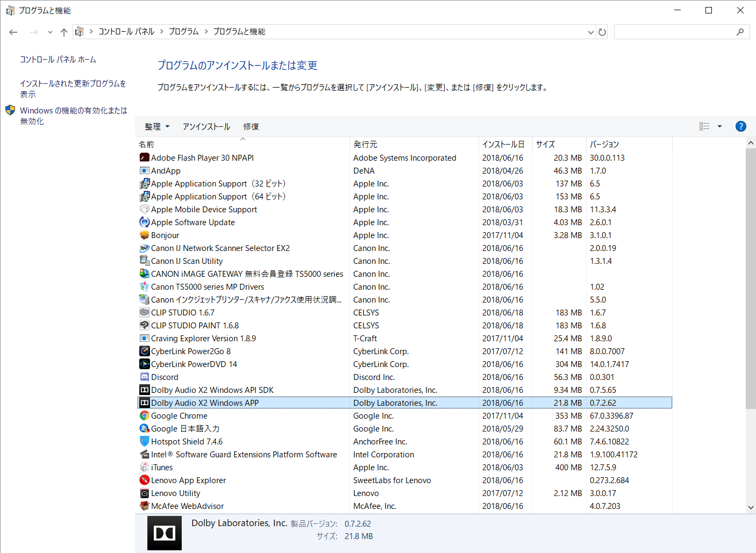This screenshot has width=756, height=553.
Task: Click the Adobe Flash Player 30 NPAPI icon
Action: (x=144, y=157)
